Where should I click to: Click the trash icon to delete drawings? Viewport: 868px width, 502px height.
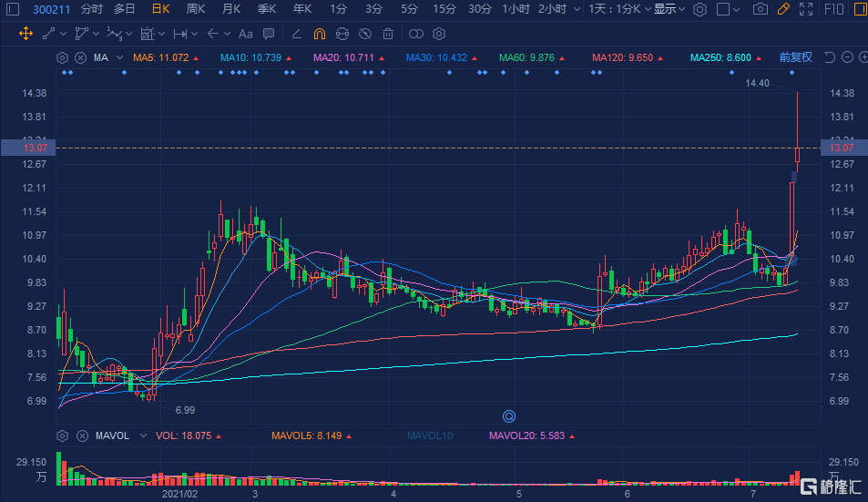pyautogui.click(x=388, y=34)
